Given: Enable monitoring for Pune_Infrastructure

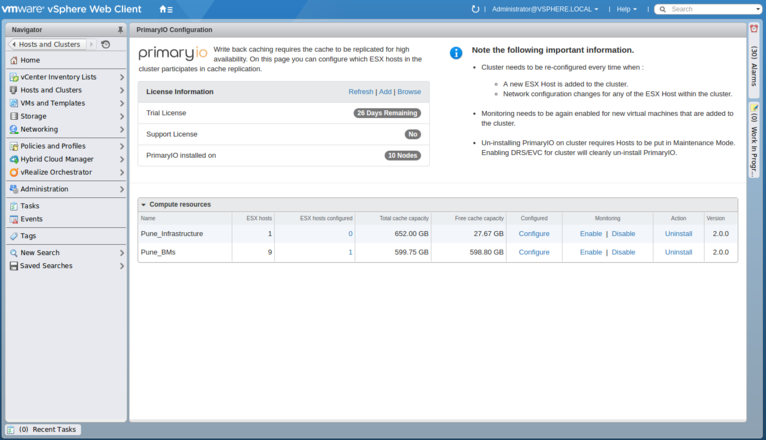Looking at the screenshot, I should (x=591, y=234).
